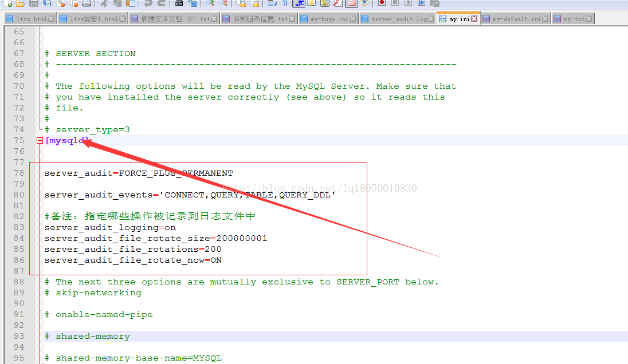The height and width of the screenshot is (364, 628).
Task: Cut selection with the scissors icon
Action: [104, 3]
